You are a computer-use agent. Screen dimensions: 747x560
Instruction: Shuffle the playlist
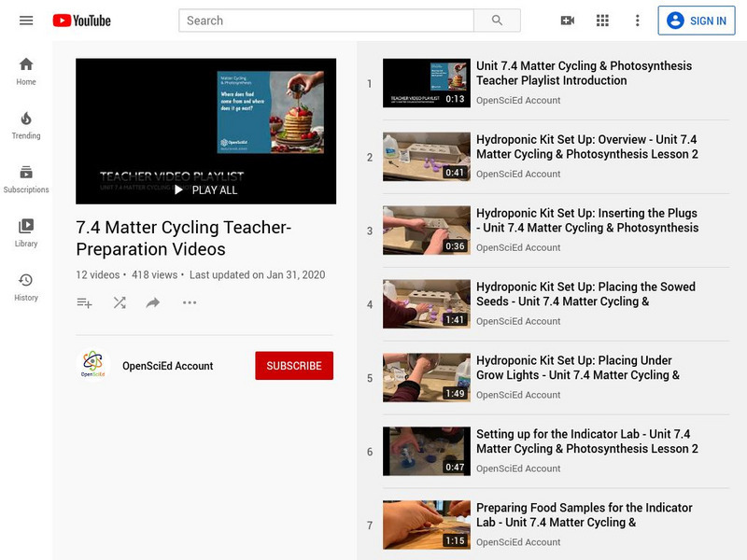(119, 302)
